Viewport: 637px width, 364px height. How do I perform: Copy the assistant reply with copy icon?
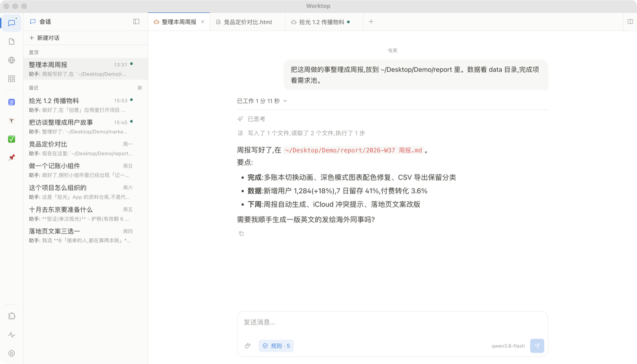coord(241,234)
